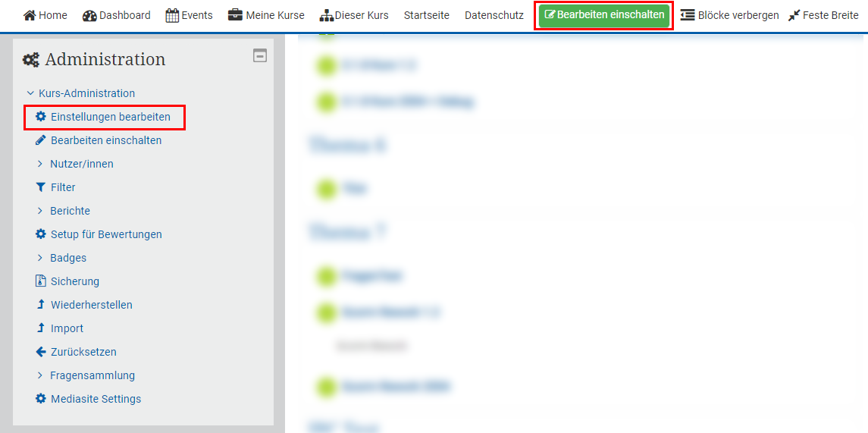Collapse the Administration block via minimize icon
The width and height of the screenshot is (868, 433).
point(260,55)
